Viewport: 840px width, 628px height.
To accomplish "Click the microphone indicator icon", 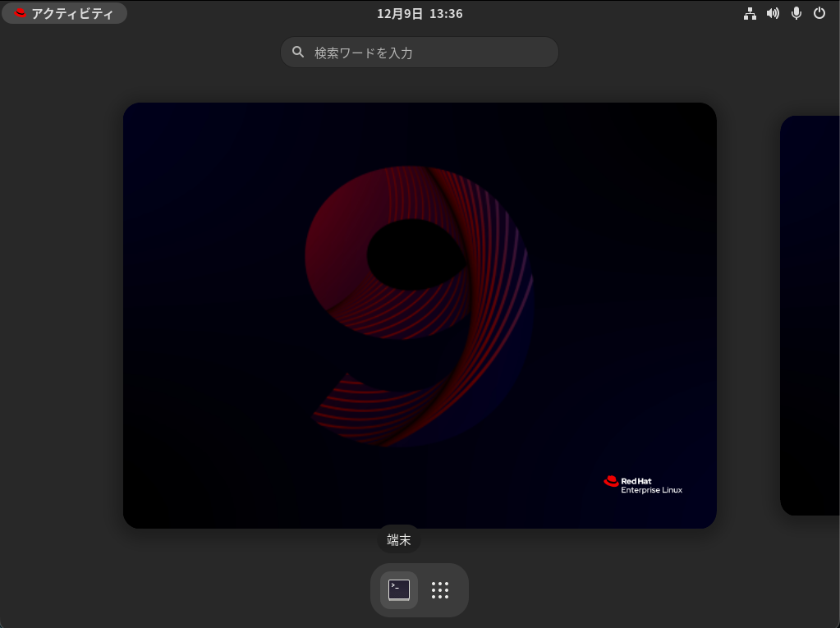I will click(796, 13).
